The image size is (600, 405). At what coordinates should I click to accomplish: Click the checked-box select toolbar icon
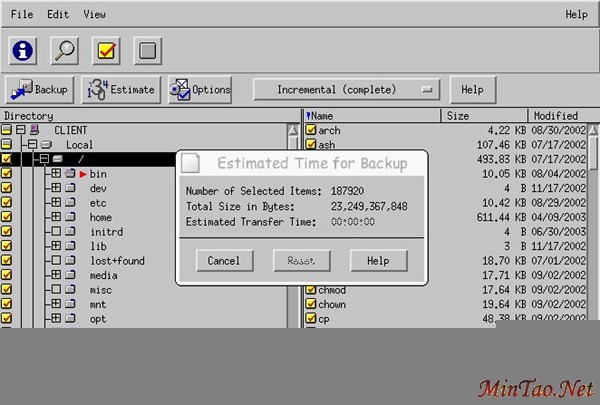(106, 51)
